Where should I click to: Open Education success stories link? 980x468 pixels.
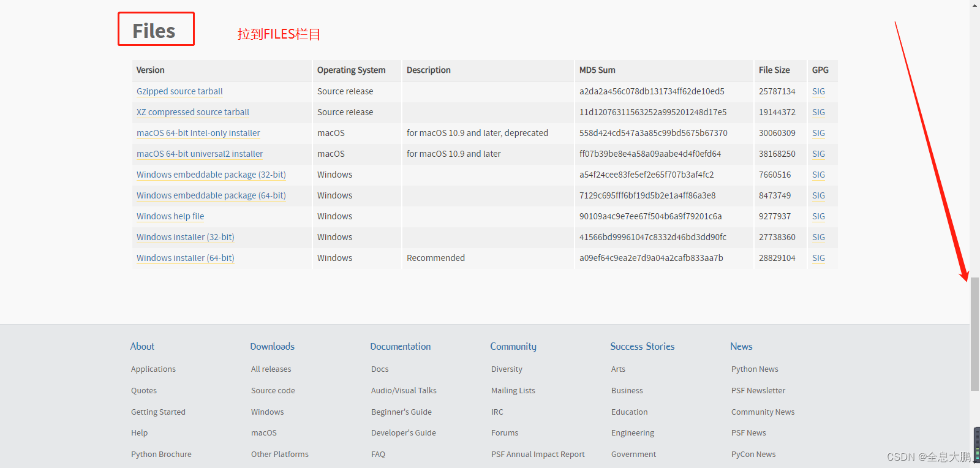coord(629,412)
